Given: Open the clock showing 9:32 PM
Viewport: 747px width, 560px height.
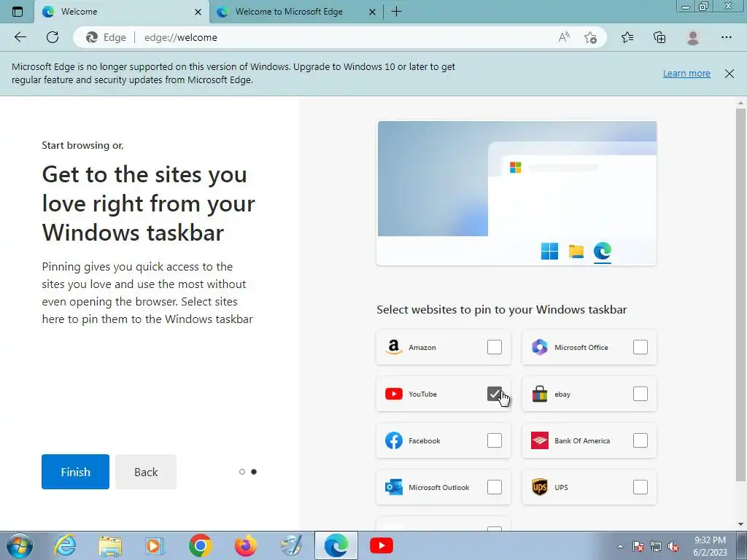Looking at the screenshot, I should coord(710,545).
